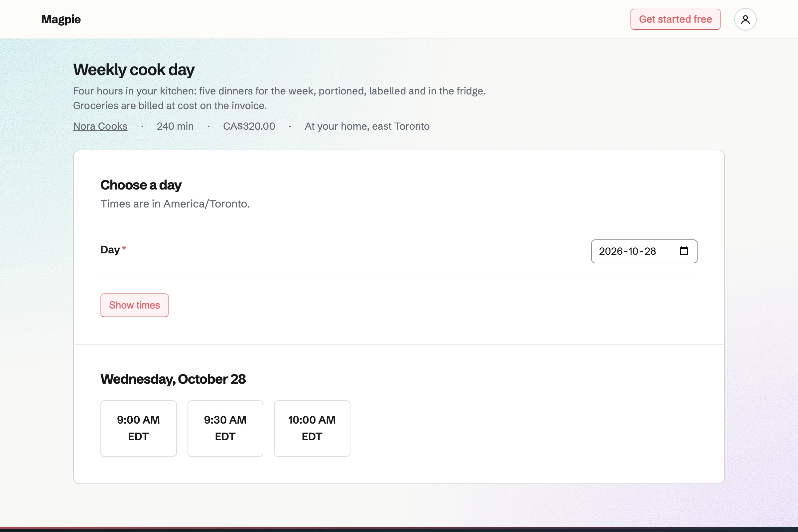Click "Groceries are billed at cost" description line
Viewport: 798px width, 532px height.
click(170, 105)
